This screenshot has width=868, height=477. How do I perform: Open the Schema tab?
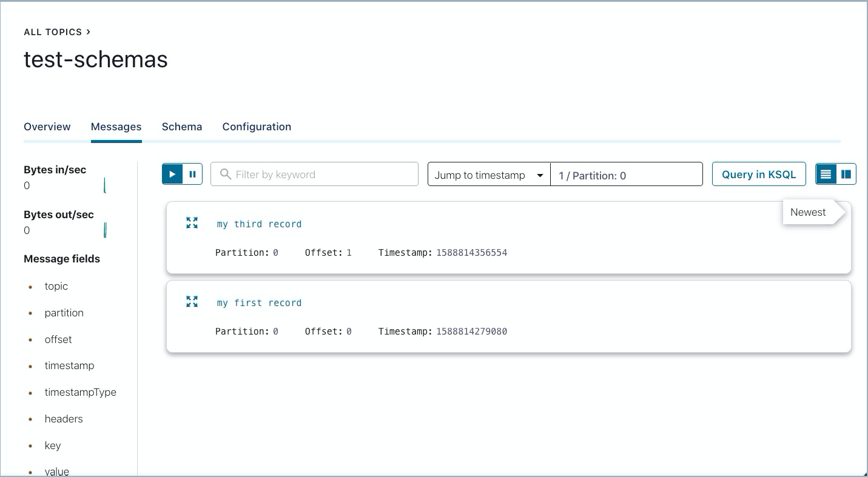pyautogui.click(x=182, y=127)
